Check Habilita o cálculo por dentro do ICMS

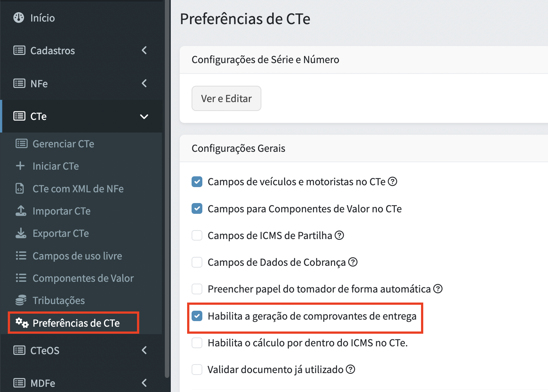click(x=197, y=343)
